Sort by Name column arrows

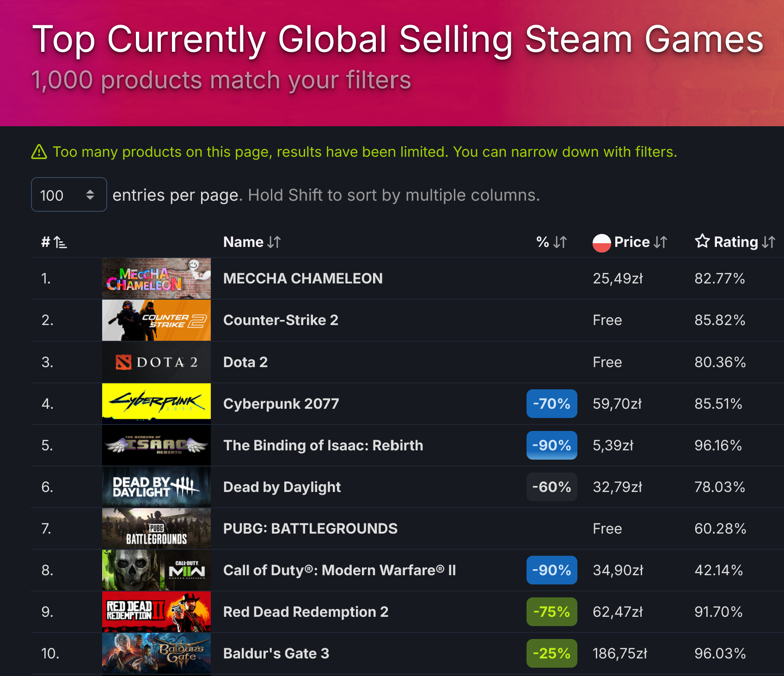274,242
